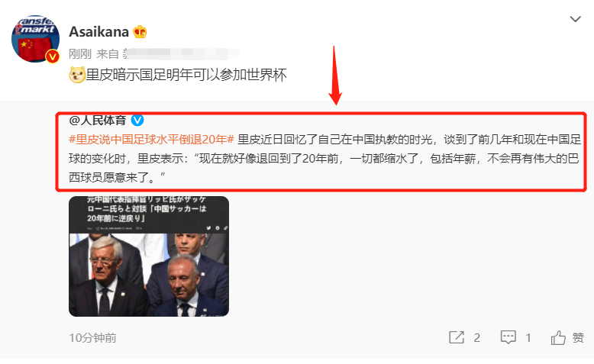The height and width of the screenshot is (364, 594).
Task: Click the gold crown membership badge
Action: click(140, 32)
